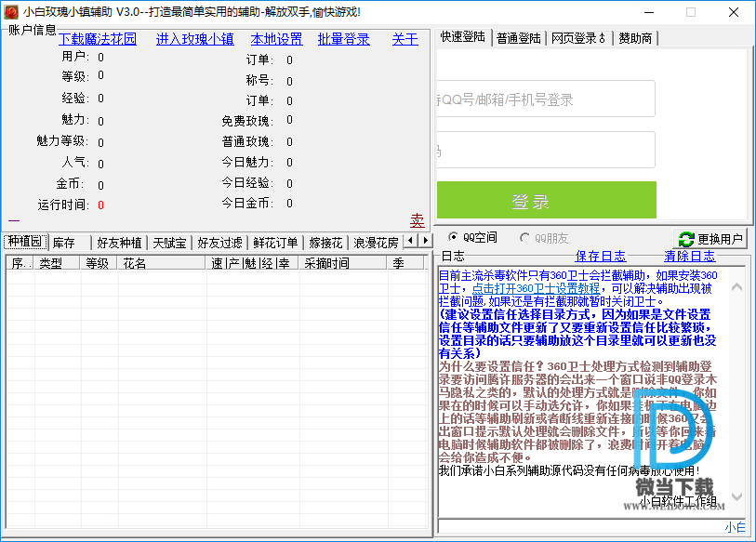The image size is (756, 542).
Task: Click the rose app icon in title bar
Action: point(10,11)
